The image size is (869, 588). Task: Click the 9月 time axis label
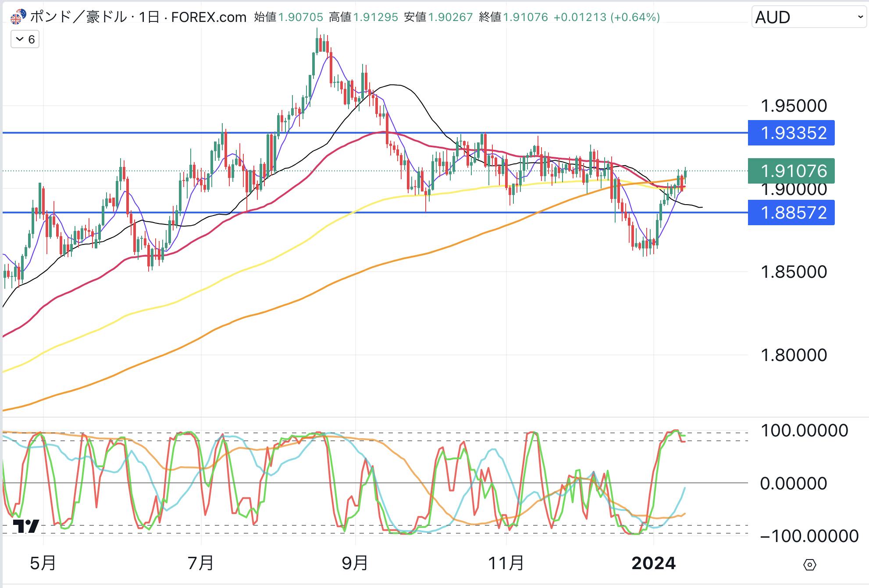354,563
